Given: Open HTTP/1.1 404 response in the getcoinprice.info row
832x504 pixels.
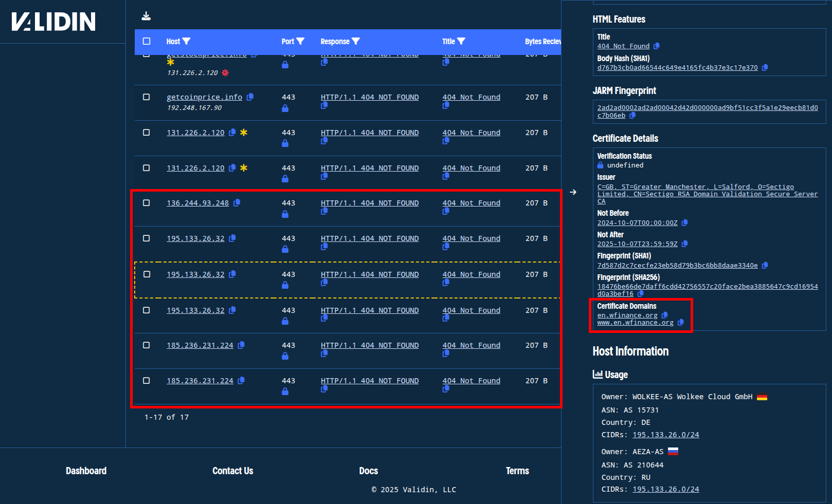Looking at the screenshot, I should (370, 97).
